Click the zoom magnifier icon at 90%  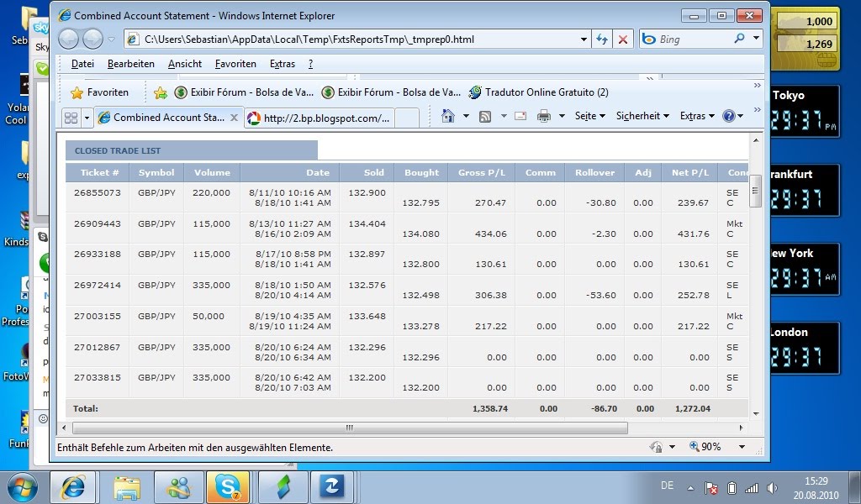click(694, 446)
